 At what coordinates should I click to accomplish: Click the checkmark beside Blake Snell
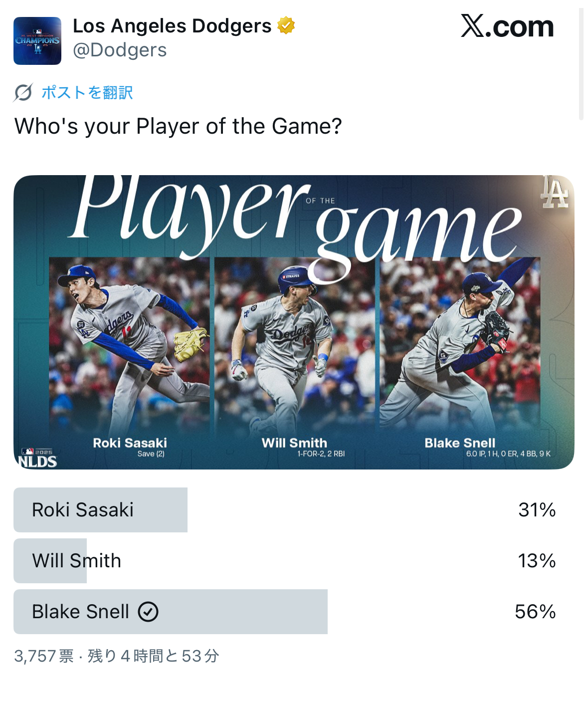(148, 612)
